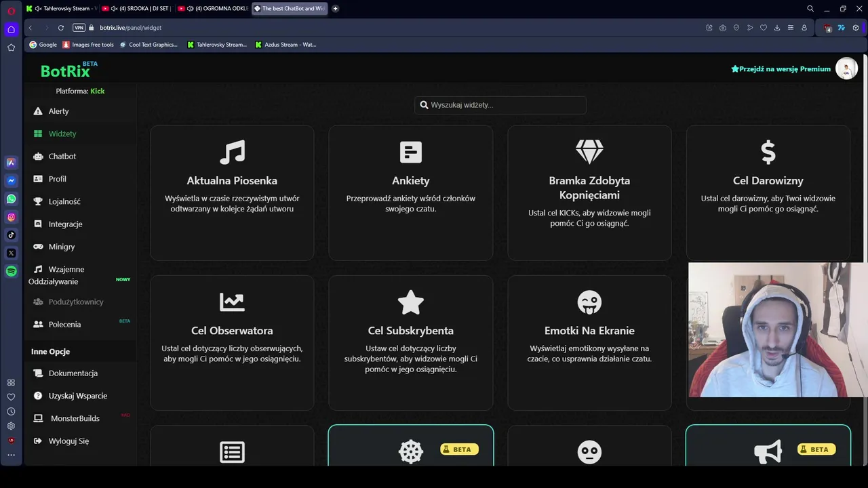Click the Przejdź na wersję Premium link
This screenshot has height=488, width=868.
781,69
